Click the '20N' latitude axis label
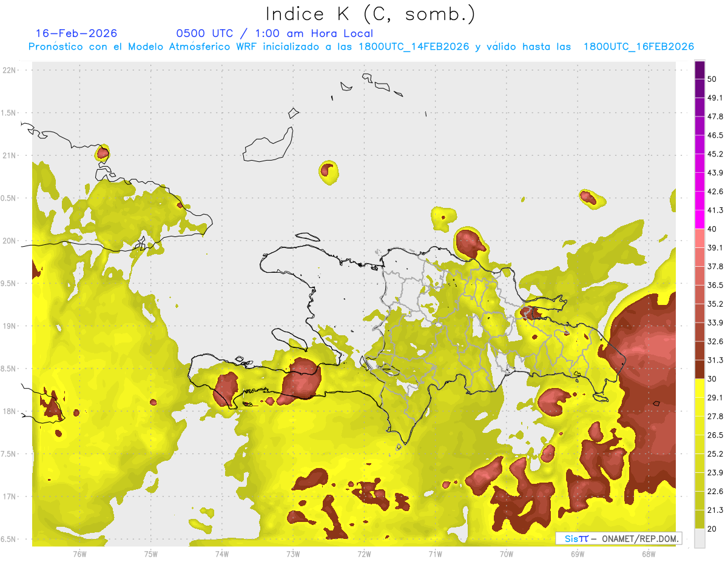This screenshot has width=728, height=562. [x=10, y=241]
